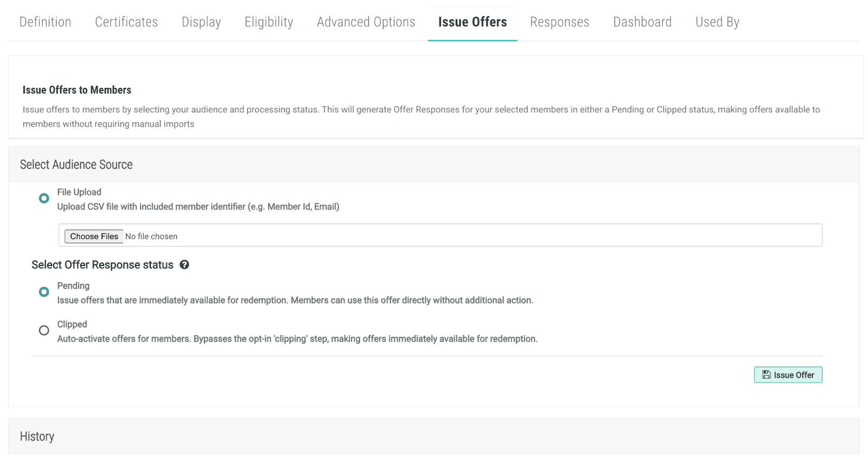This screenshot has height=464, width=868.
Task: Switch to the Certificates tab
Action: point(126,22)
